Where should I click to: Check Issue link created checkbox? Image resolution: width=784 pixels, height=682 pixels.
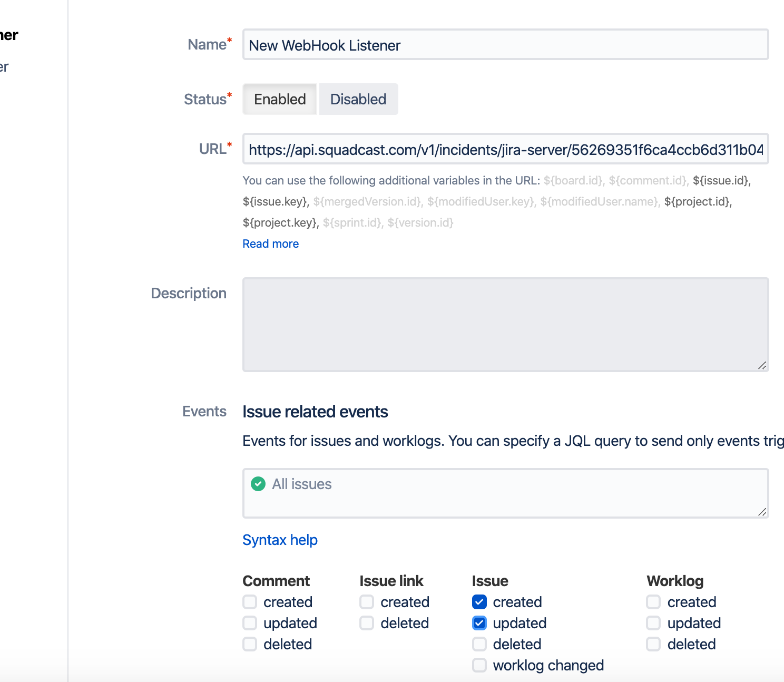[x=367, y=602]
